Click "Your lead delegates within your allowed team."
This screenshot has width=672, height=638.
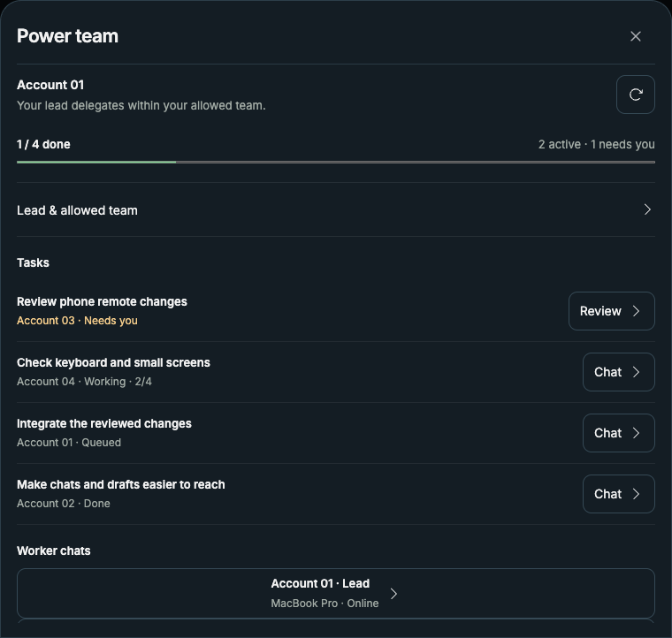[141, 105]
